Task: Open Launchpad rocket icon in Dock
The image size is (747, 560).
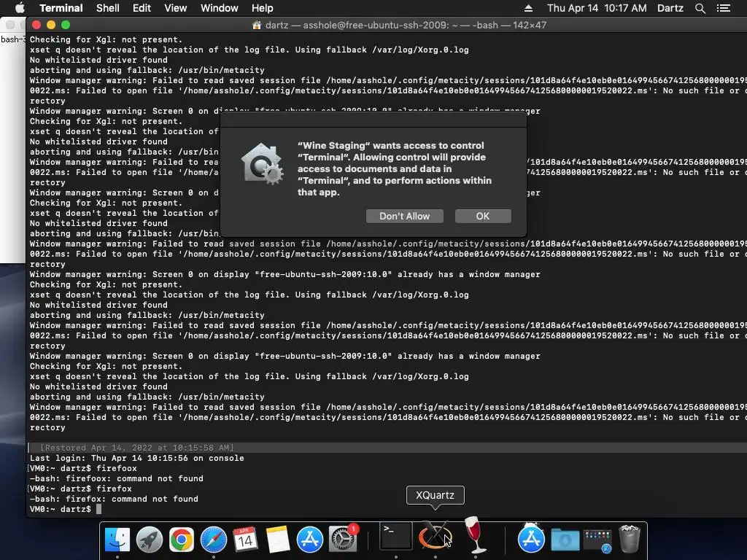Action: tap(149, 540)
